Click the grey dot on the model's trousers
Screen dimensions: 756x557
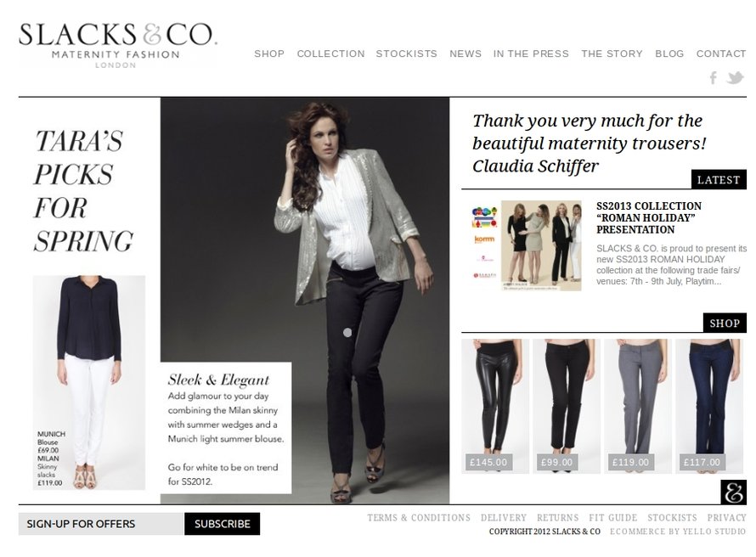pos(347,333)
